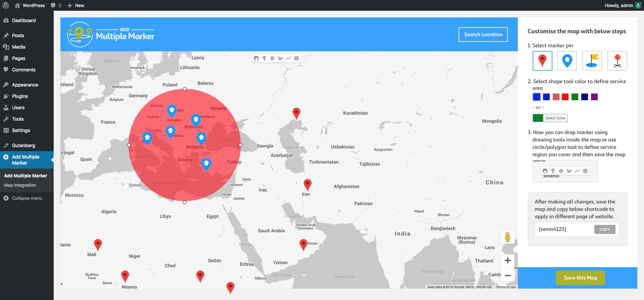Click Save this Map button
The image size is (644, 300).
click(580, 278)
